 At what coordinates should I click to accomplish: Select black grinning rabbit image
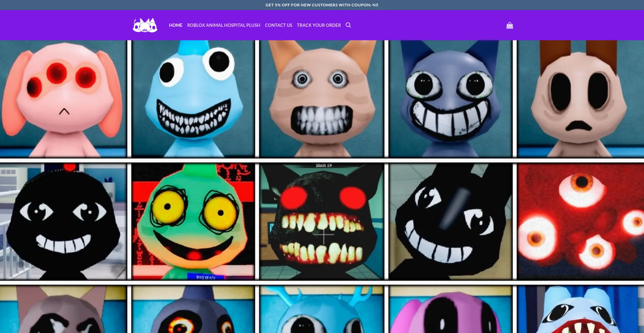tap(450, 222)
